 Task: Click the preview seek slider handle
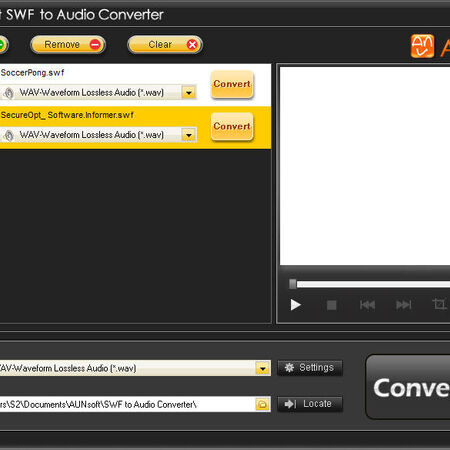293,284
